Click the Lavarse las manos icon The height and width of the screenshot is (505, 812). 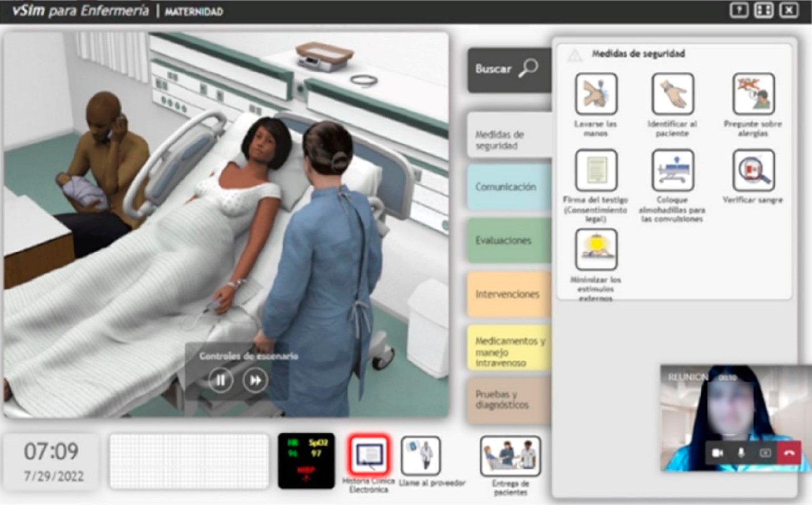point(596,94)
